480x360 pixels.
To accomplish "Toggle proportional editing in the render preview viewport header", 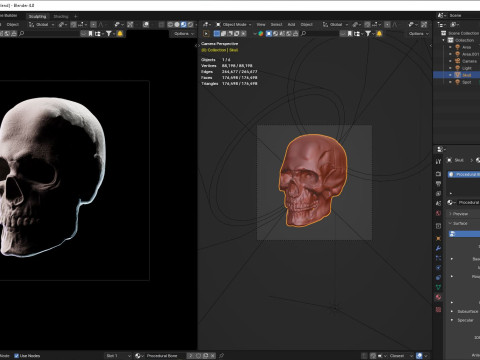I will click(x=93, y=25).
